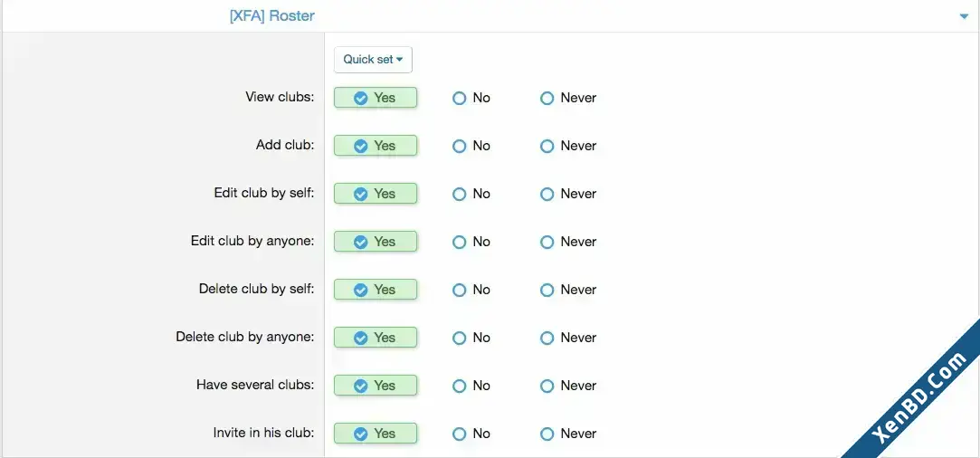Set Delete club by self to No
Viewport: 980px width, 458px height.
(471, 290)
